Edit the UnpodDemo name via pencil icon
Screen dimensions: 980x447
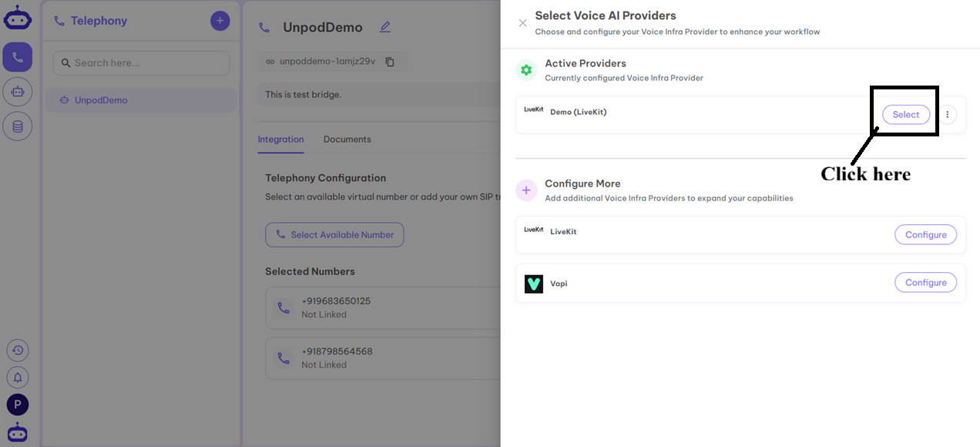click(384, 26)
